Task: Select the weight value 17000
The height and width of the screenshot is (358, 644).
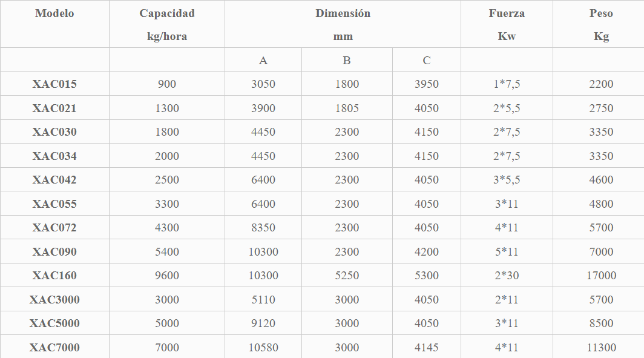Action: pos(601,276)
